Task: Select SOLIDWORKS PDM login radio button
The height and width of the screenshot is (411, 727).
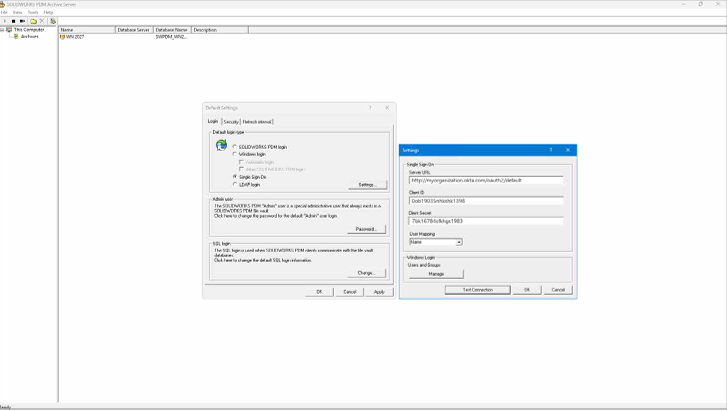Action: pos(235,147)
